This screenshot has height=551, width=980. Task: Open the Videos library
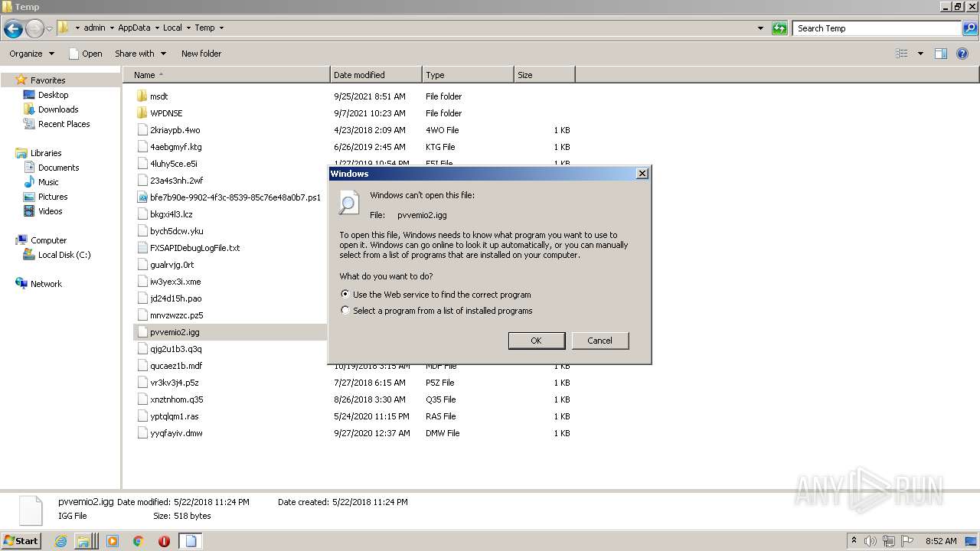(x=50, y=211)
